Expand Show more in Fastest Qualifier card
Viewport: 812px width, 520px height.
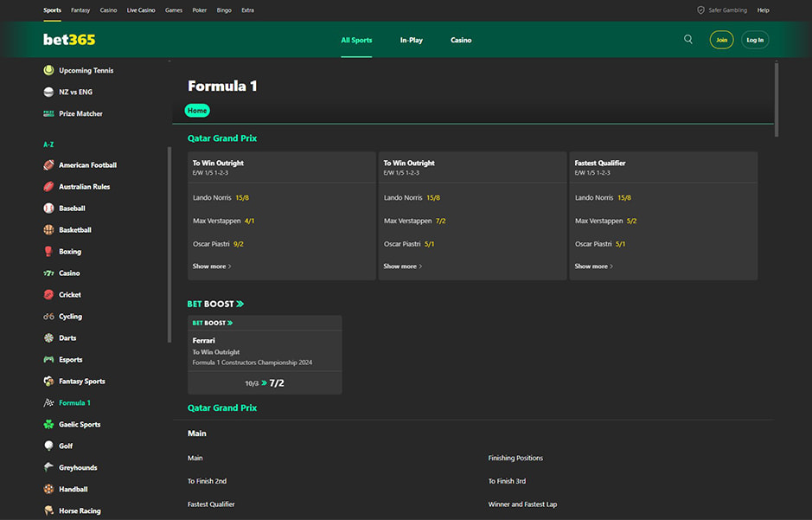(593, 266)
